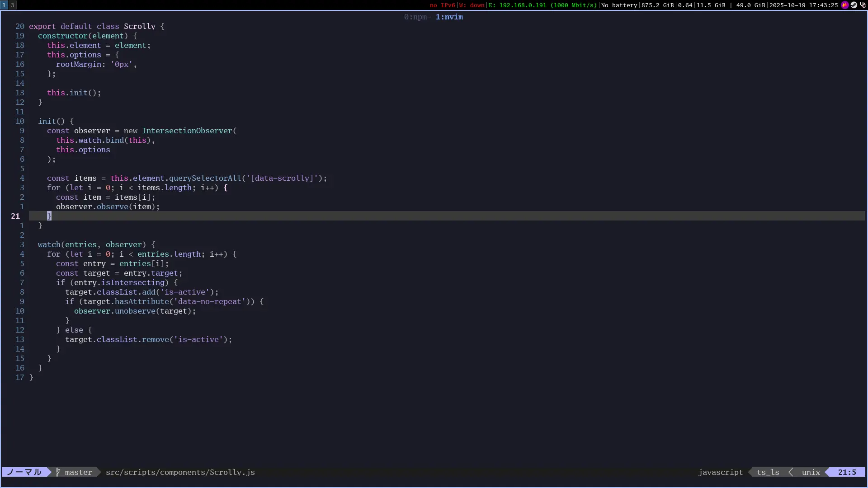Click the rightmost system tray icon
The height and width of the screenshot is (488, 868).
coord(863,5)
